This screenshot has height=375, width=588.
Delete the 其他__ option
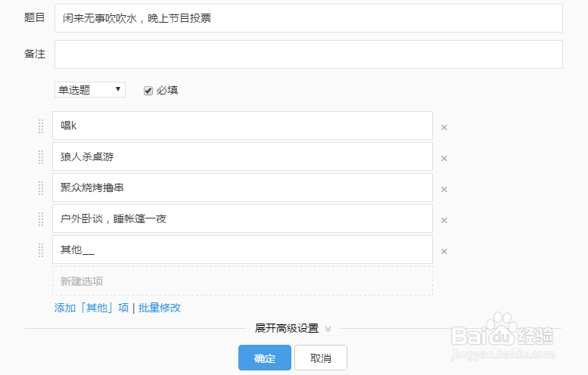click(x=444, y=251)
